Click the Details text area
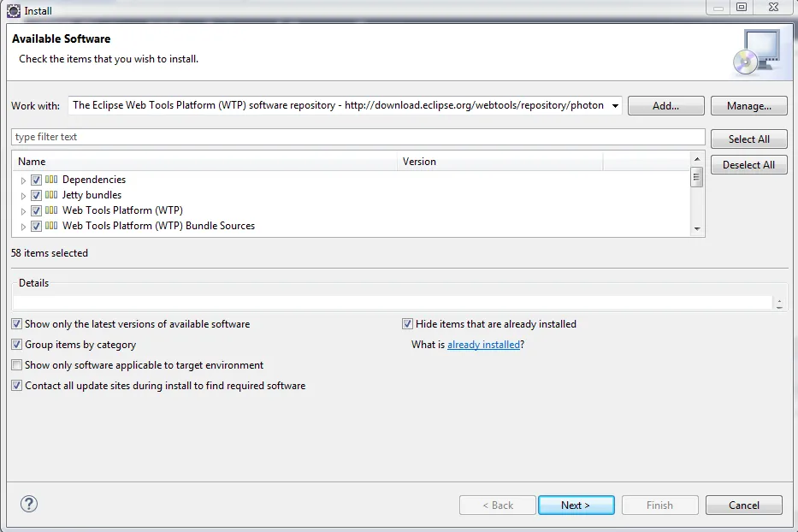Image resolution: width=798 pixels, height=532 pixels. [x=392, y=303]
